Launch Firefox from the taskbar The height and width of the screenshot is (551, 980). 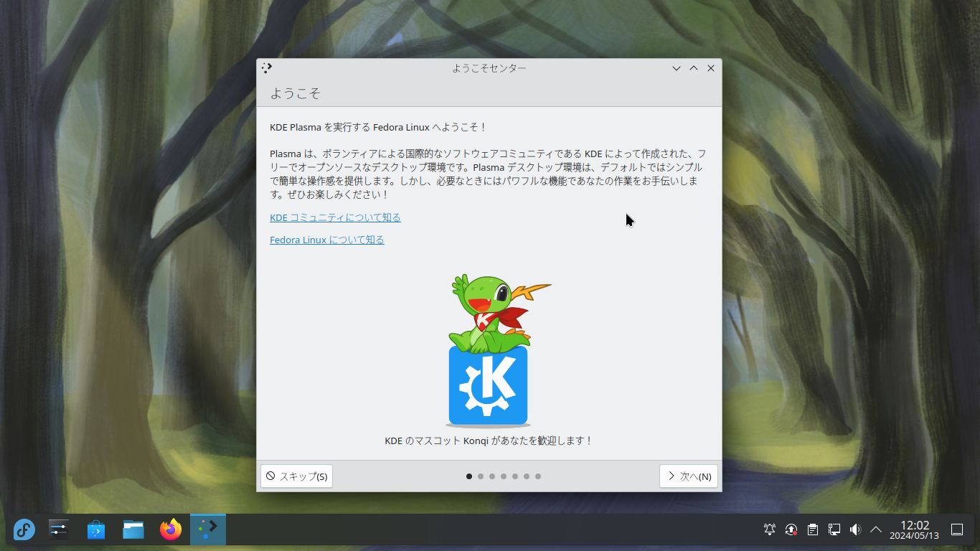171,530
